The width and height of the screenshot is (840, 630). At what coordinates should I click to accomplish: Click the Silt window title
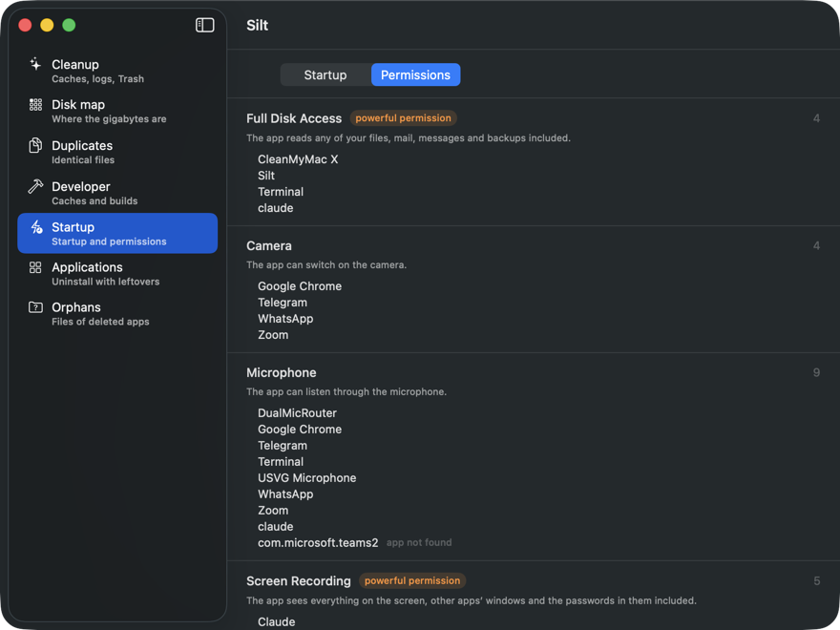[x=257, y=25]
